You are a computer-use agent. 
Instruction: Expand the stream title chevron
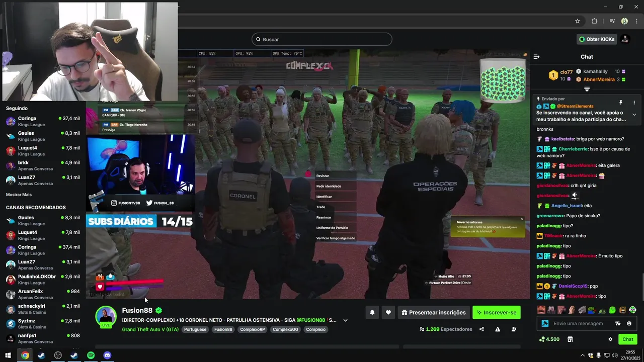click(345, 320)
